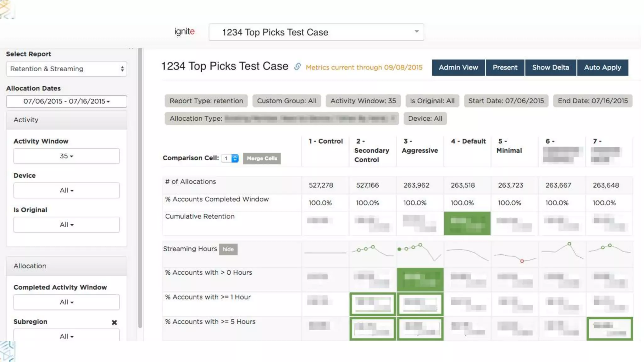Click the Minimal cell sparkline with the red marker
The image size is (644, 362).
(515, 257)
